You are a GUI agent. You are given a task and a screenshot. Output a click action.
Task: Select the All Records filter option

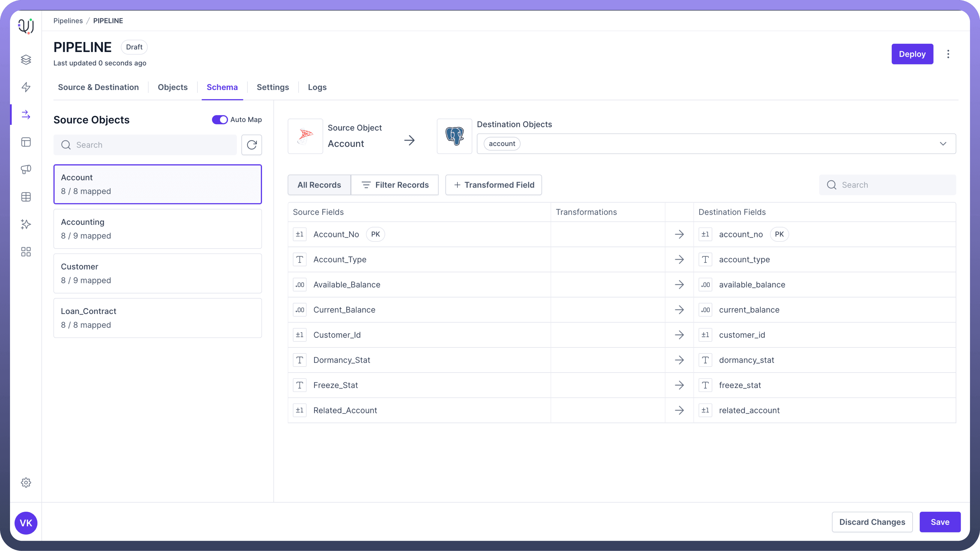point(319,185)
